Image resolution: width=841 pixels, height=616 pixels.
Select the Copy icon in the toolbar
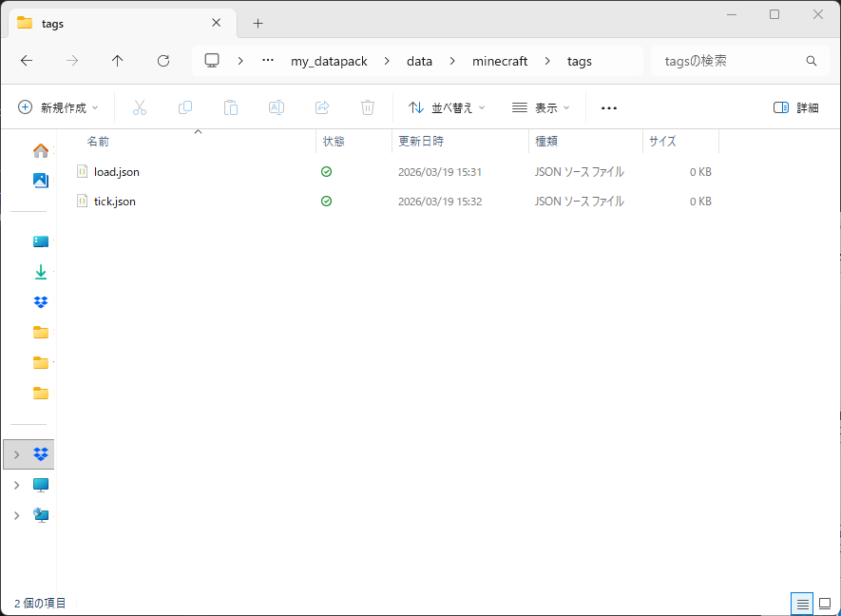point(185,107)
